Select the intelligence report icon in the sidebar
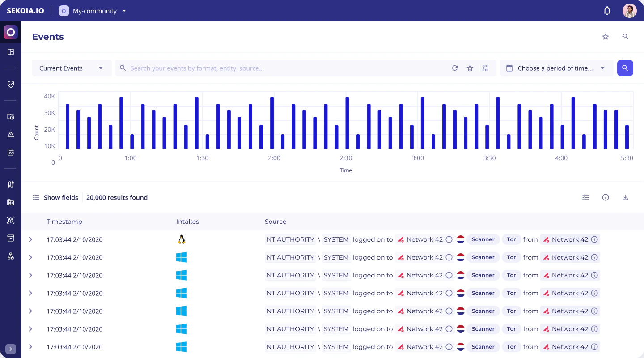 point(10,152)
